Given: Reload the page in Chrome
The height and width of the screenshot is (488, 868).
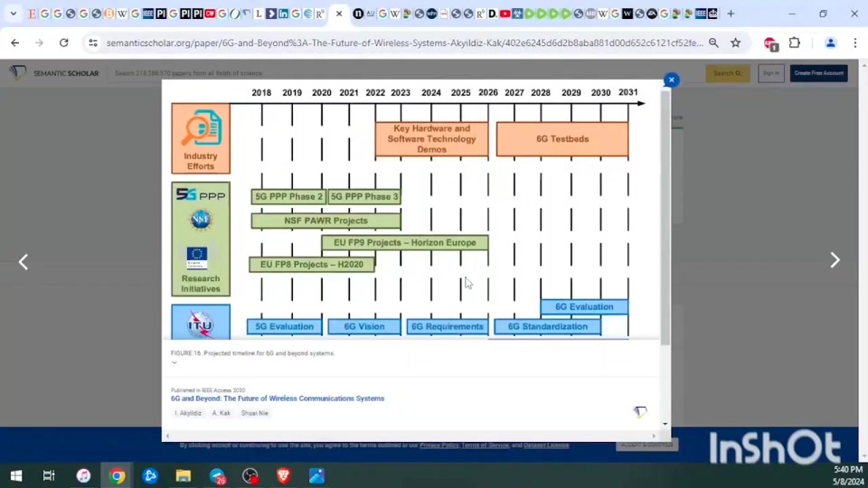Looking at the screenshot, I should [63, 42].
